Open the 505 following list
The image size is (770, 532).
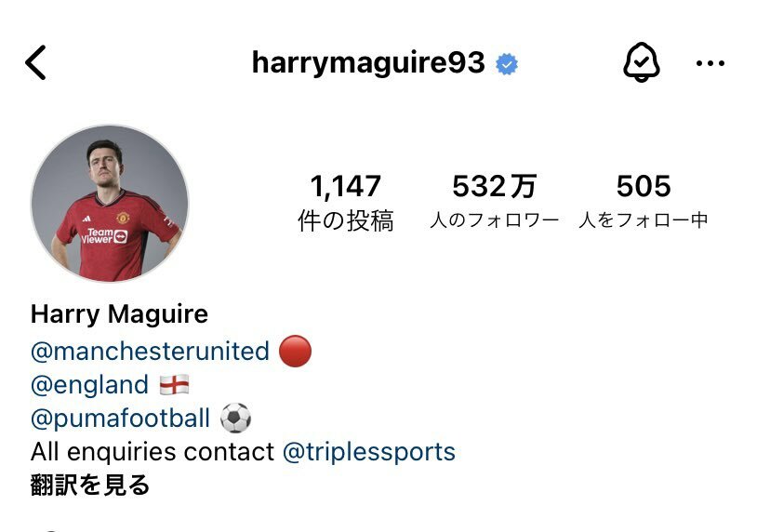pyautogui.click(x=644, y=201)
